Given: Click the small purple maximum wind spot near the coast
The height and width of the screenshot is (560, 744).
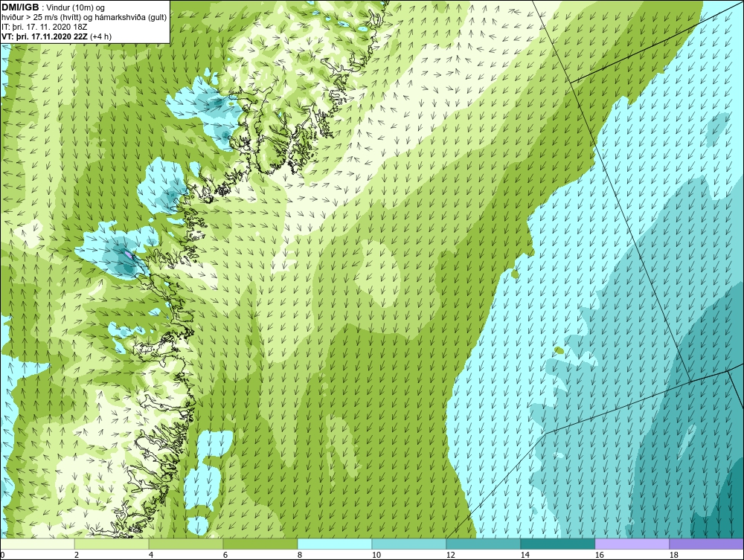Looking at the screenshot, I should [129, 255].
